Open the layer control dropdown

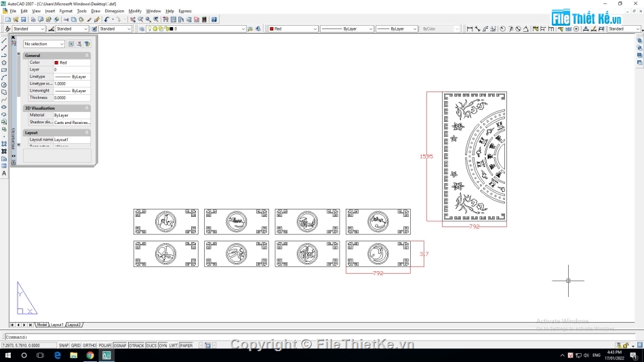[197, 28]
